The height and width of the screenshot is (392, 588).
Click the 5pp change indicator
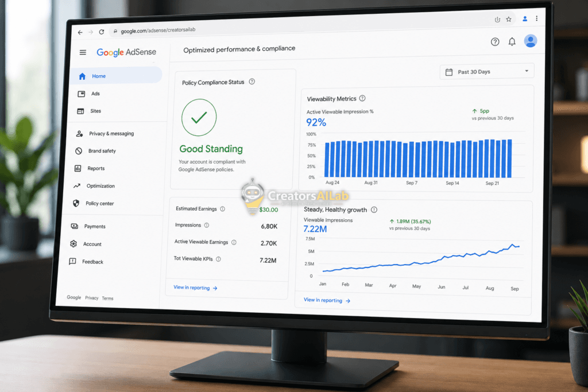tap(481, 111)
